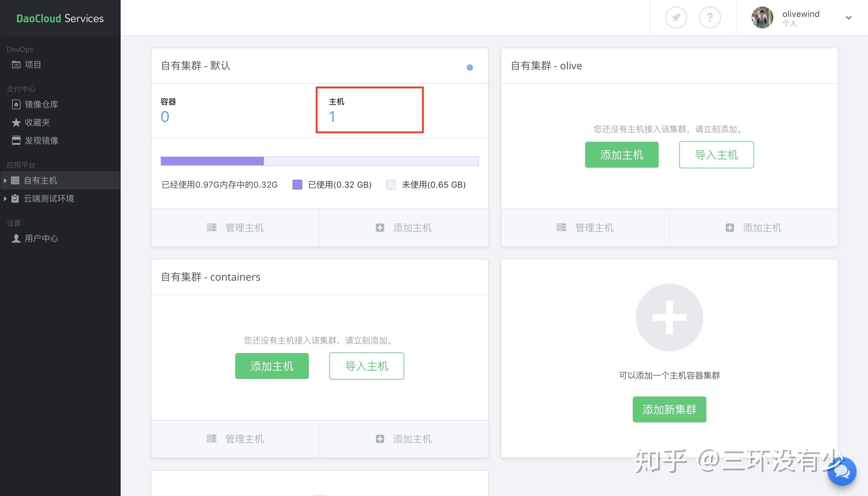This screenshot has width=868, height=496.
Task: Open the help question mark icon
Action: click(x=710, y=17)
